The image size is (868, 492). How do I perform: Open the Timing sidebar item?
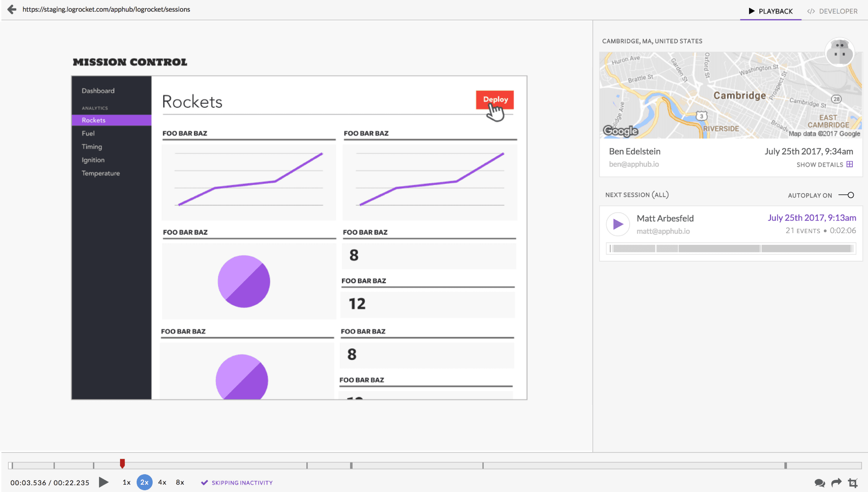(x=92, y=147)
